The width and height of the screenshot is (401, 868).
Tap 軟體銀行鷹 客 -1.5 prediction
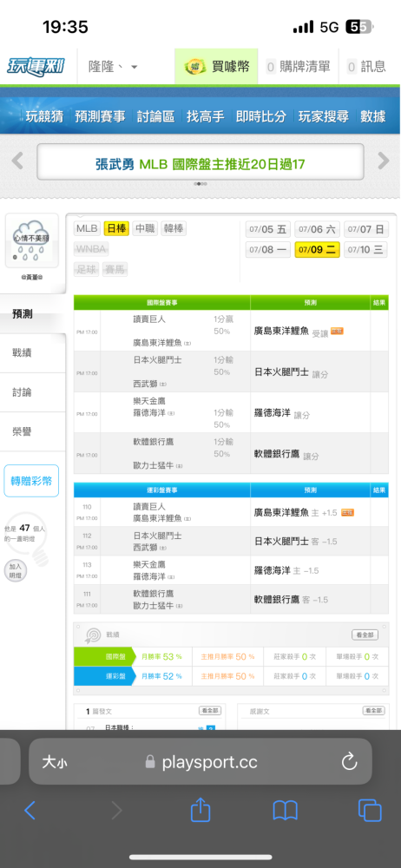(291, 600)
